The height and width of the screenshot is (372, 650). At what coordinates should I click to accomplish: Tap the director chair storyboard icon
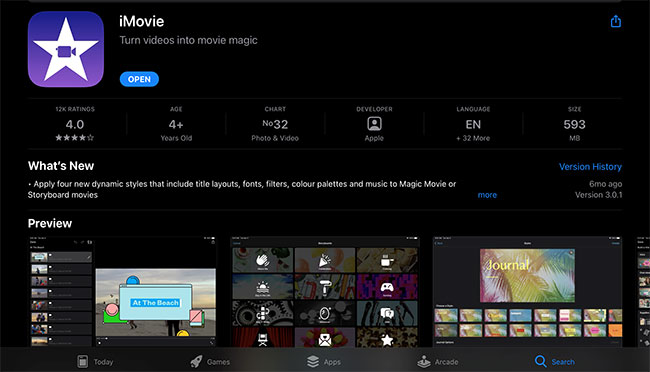click(262, 340)
